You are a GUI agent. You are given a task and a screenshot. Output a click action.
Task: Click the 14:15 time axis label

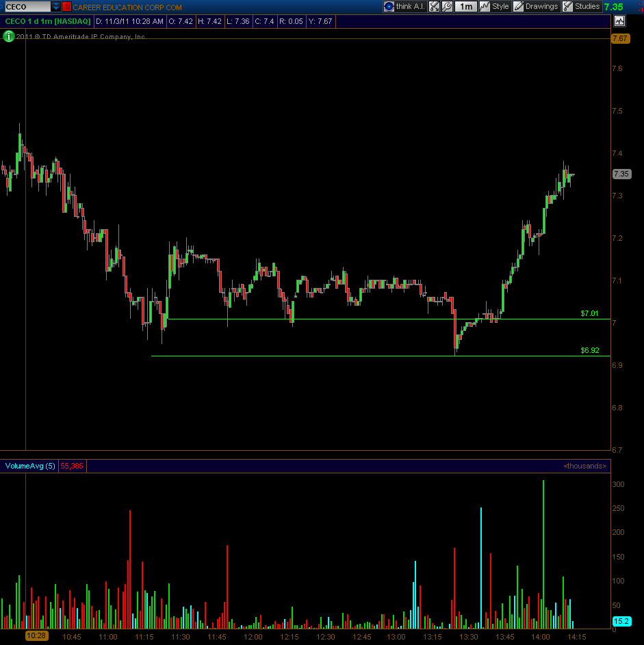[x=577, y=637]
